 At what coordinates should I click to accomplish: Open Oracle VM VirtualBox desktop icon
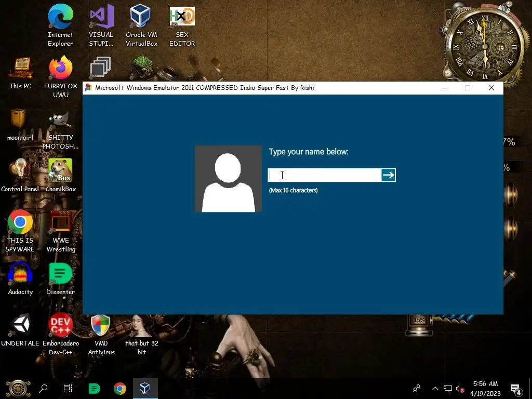point(141,25)
